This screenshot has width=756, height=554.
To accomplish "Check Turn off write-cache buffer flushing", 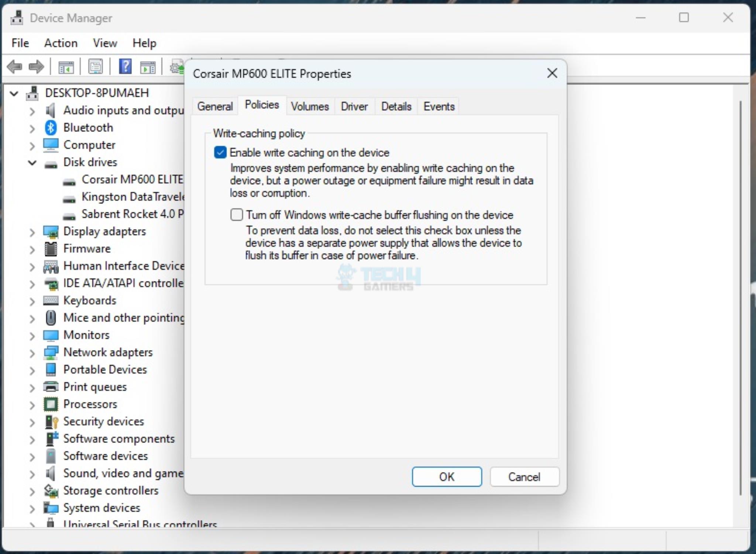I will [x=237, y=215].
